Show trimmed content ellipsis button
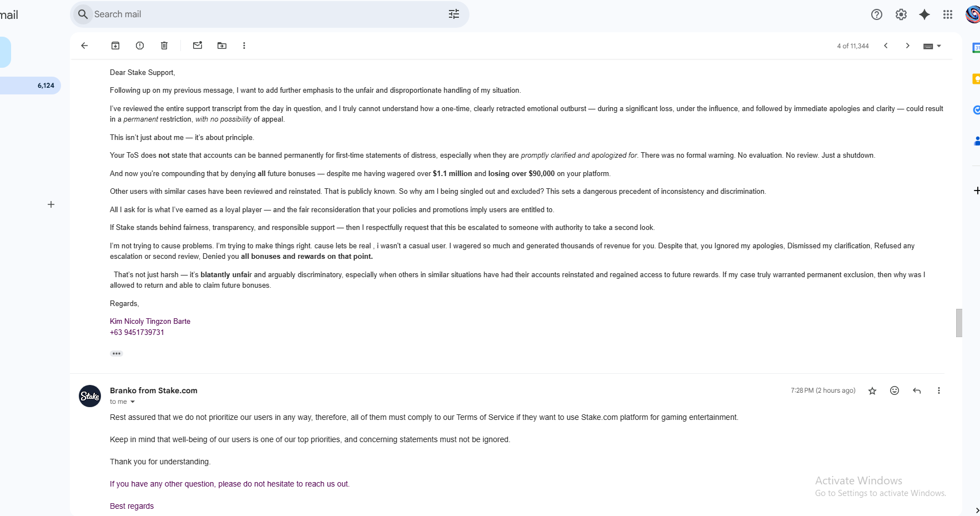This screenshot has width=980, height=516. click(117, 353)
